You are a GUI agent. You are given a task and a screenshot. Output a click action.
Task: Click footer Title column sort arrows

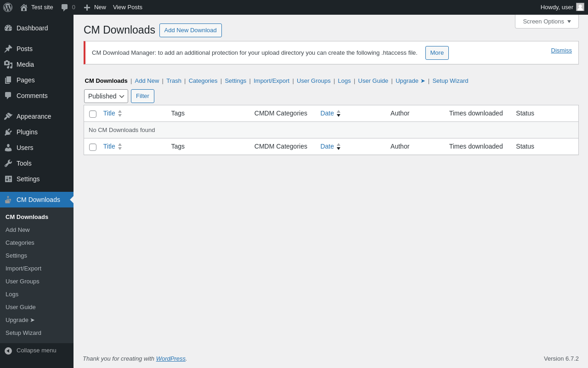pyautogui.click(x=120, y=146)
